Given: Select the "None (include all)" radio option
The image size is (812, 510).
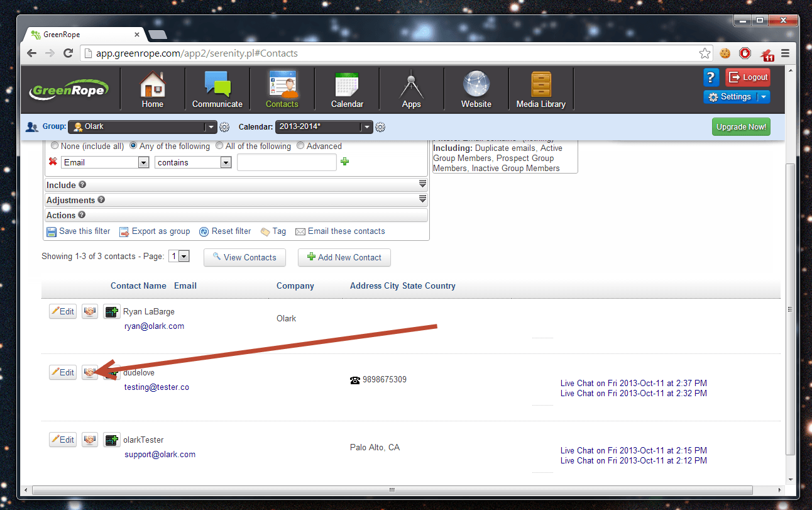Looking at the screenshot, I should tap(55, 146).
